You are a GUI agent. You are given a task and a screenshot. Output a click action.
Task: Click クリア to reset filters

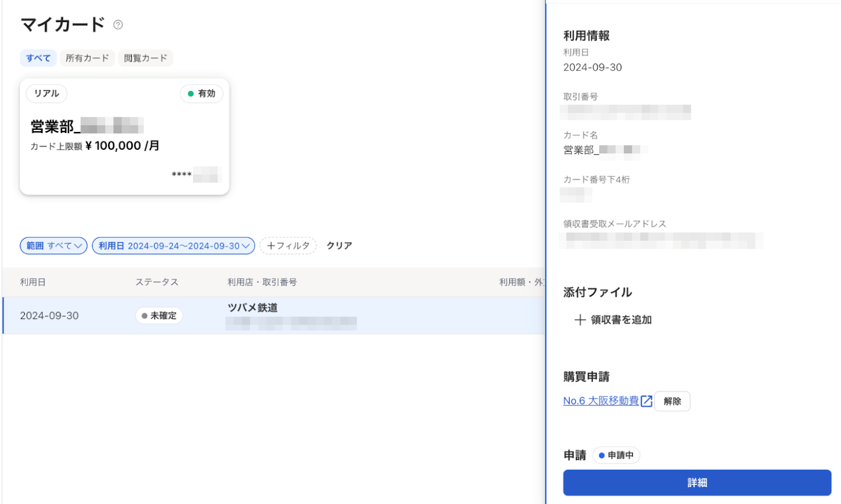coord(339,245)
